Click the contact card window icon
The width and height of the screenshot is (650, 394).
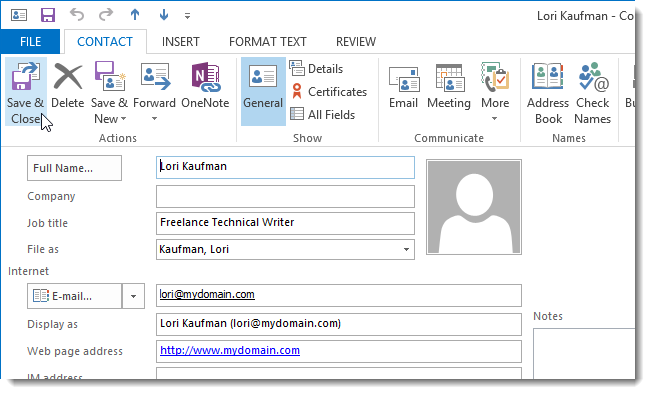coord(19,15)
